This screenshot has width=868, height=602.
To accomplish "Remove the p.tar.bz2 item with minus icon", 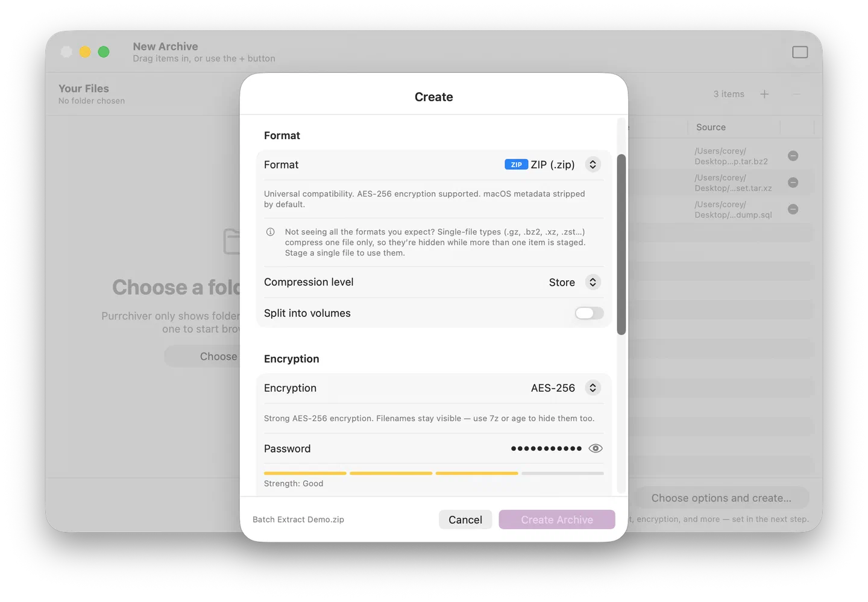I will (793, 156).
